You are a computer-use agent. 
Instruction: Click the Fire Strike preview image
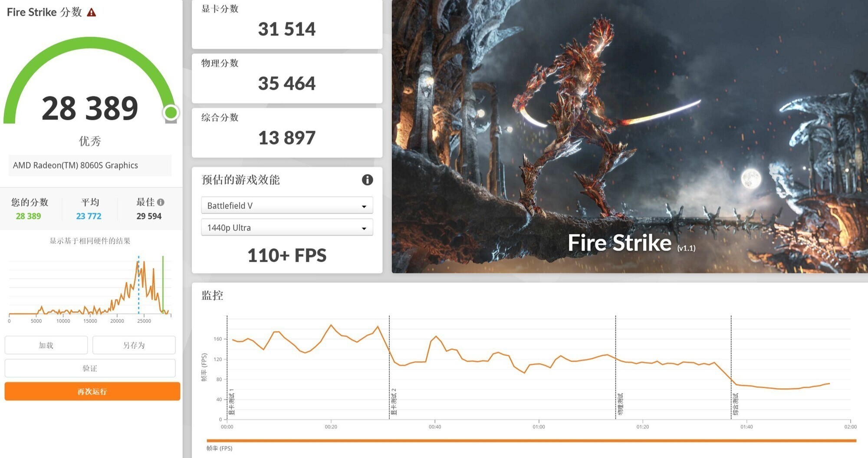point(630,136)
